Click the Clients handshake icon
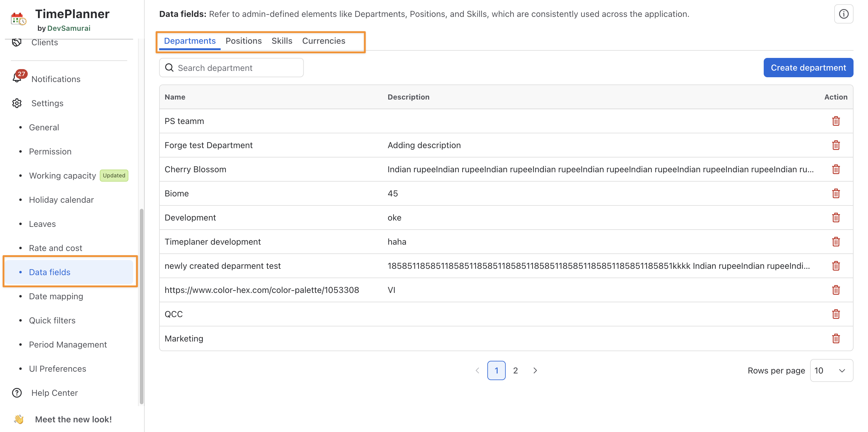The image size is (868, 432). pos(17,42)
